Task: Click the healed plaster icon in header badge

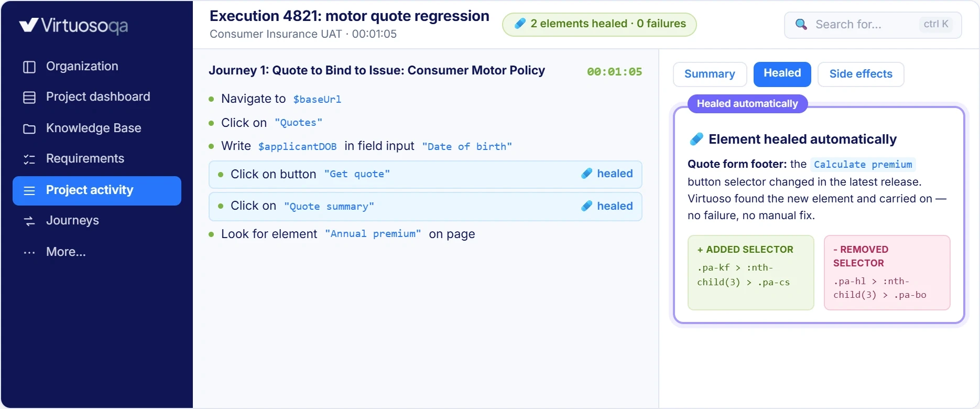Action: 520,24
